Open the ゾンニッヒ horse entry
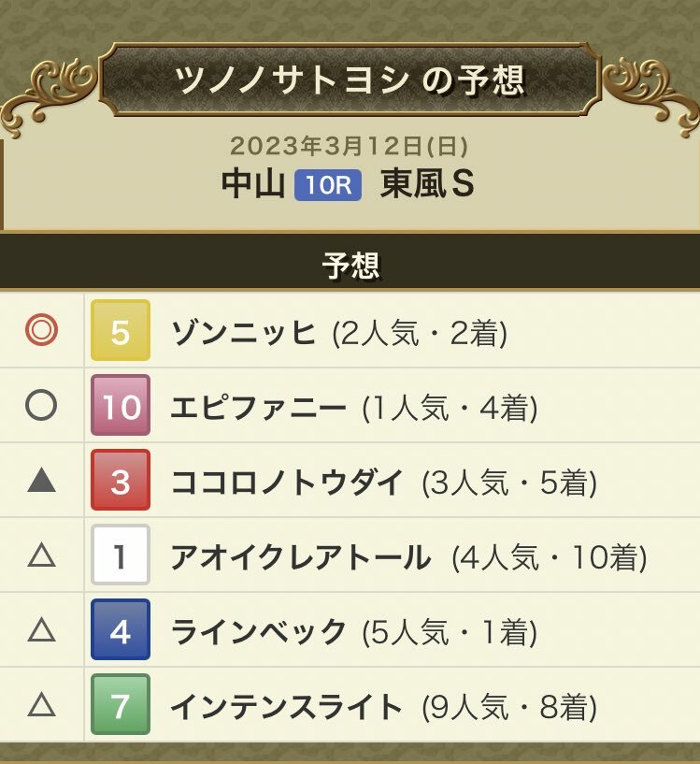 click(243, 333)
